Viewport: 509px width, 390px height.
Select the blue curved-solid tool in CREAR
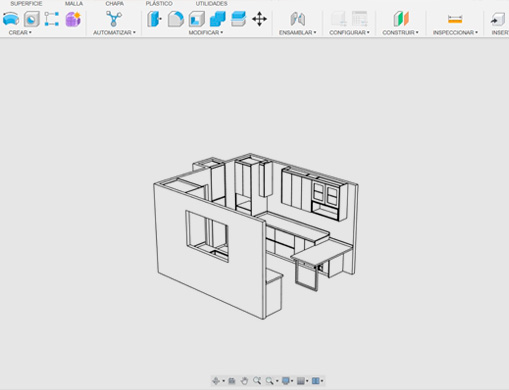pyautogui.click(x=11, y=19)
